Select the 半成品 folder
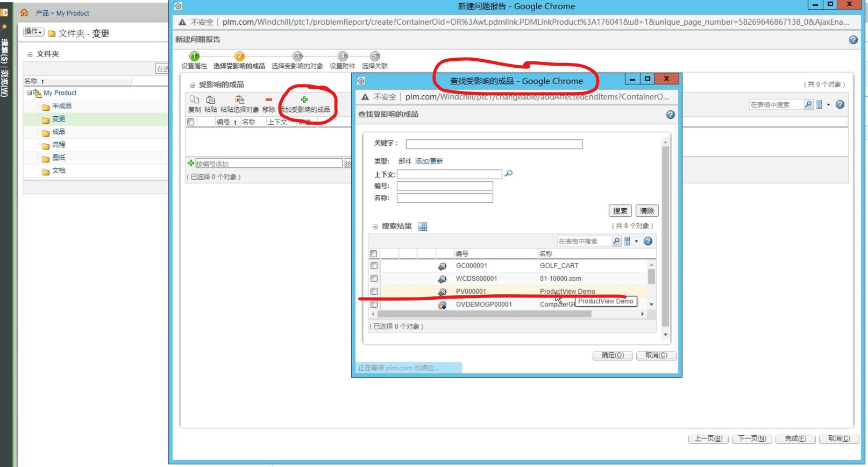Screen dimensions: 868x467 pyautogui.click(x=62, y=106)
